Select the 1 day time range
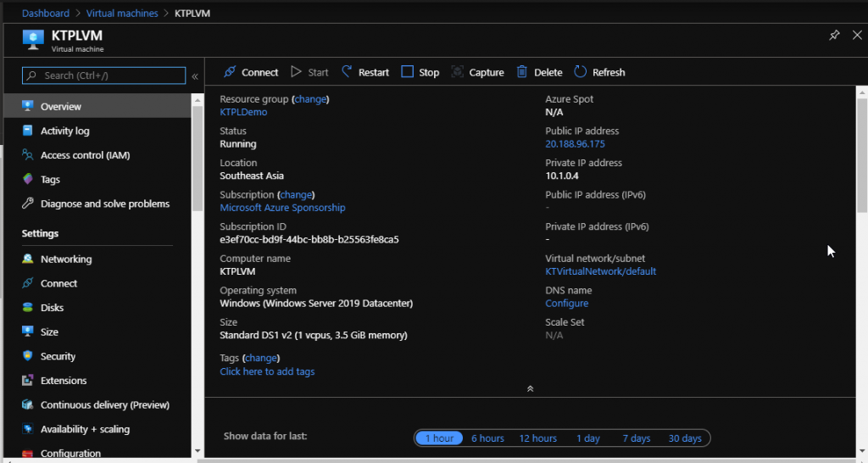The width and height of the screenshot is (868, 463). point(588,438)
